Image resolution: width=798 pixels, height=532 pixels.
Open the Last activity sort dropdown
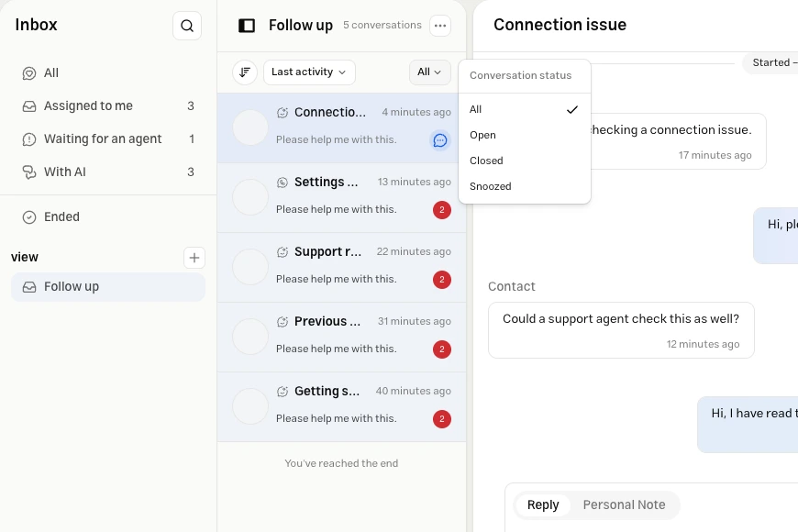[x=309, y=72]
